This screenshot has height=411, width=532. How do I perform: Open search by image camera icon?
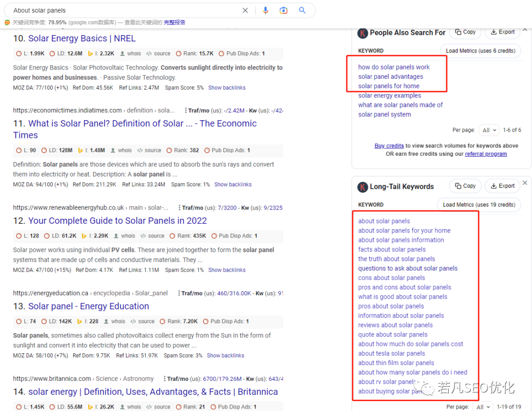click(x=283, y=10)
